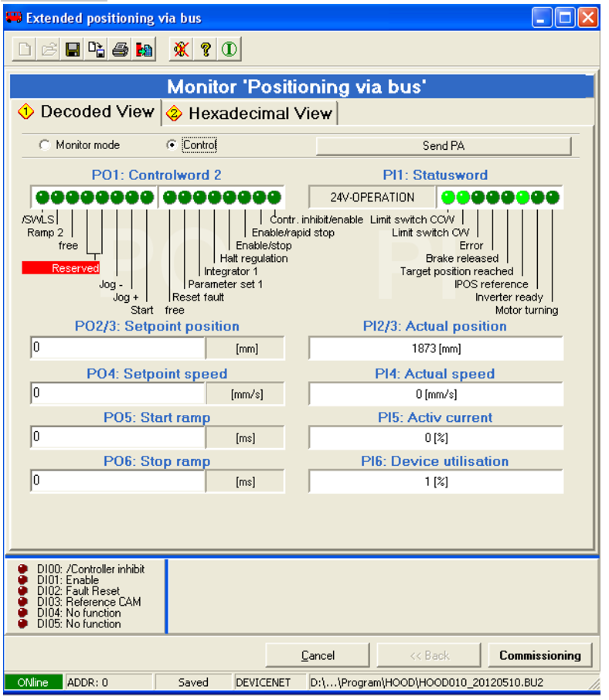Viewport: 609px width, 700px height.
Task: Open the Decoded View tab
Action: tap(87, 112)
